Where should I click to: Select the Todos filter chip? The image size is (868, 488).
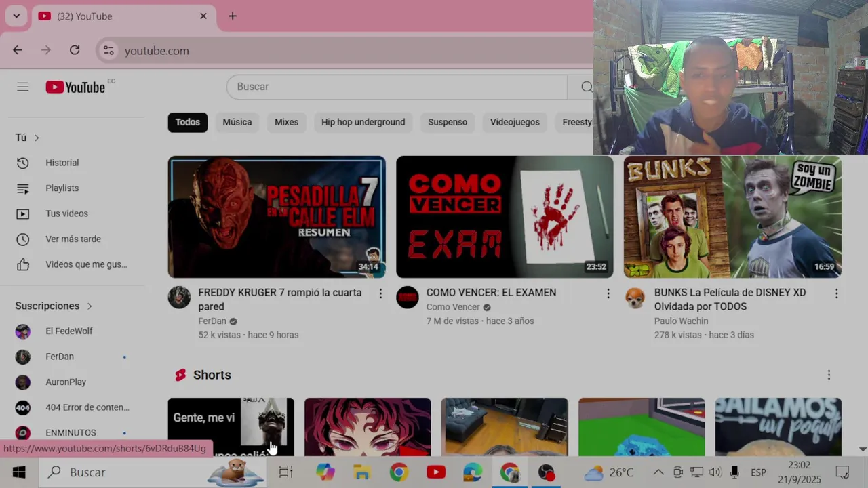coord(188,122)
